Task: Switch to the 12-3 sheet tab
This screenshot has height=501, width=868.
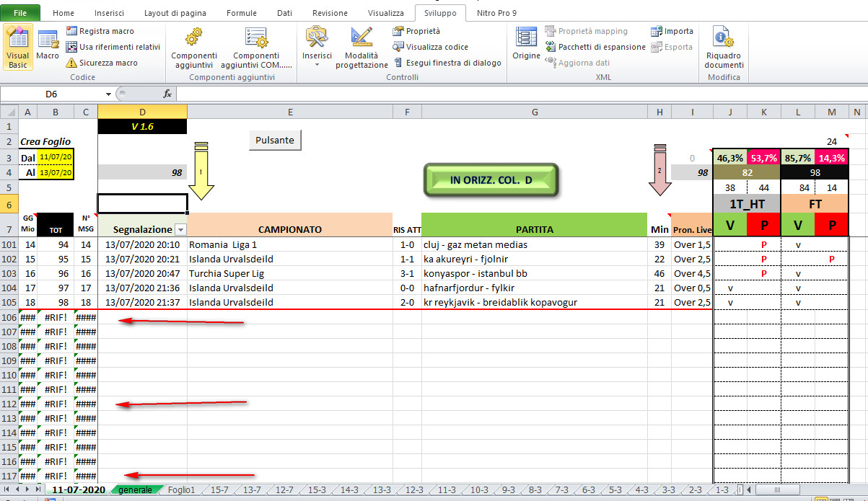Action: (x=414, y=489)
